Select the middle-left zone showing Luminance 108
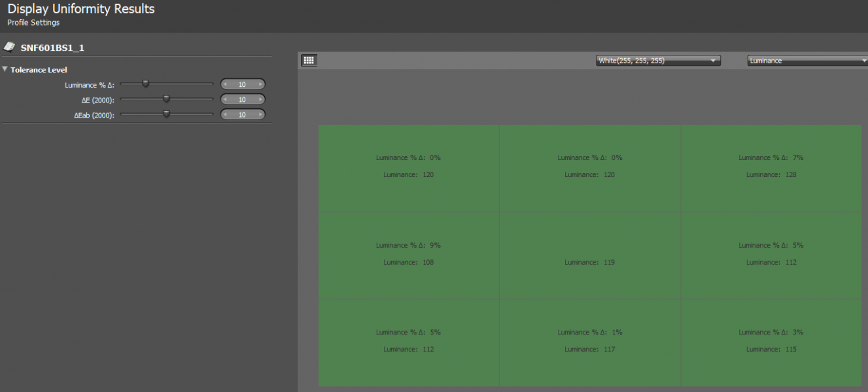 point(408,255)
